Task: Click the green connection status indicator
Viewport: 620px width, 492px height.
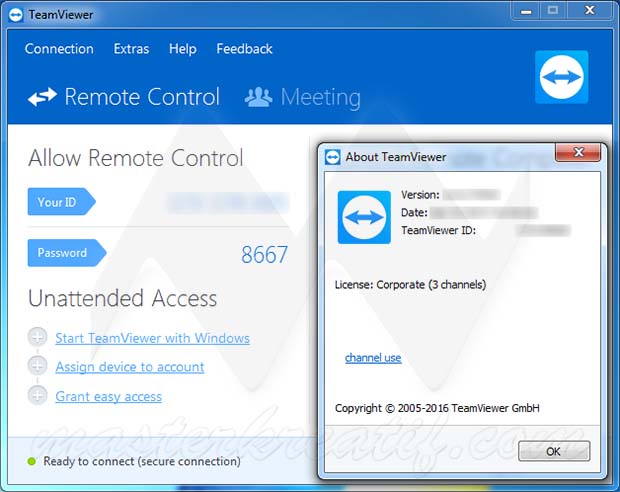Action: pyautogui.click(x=31, y=461)
